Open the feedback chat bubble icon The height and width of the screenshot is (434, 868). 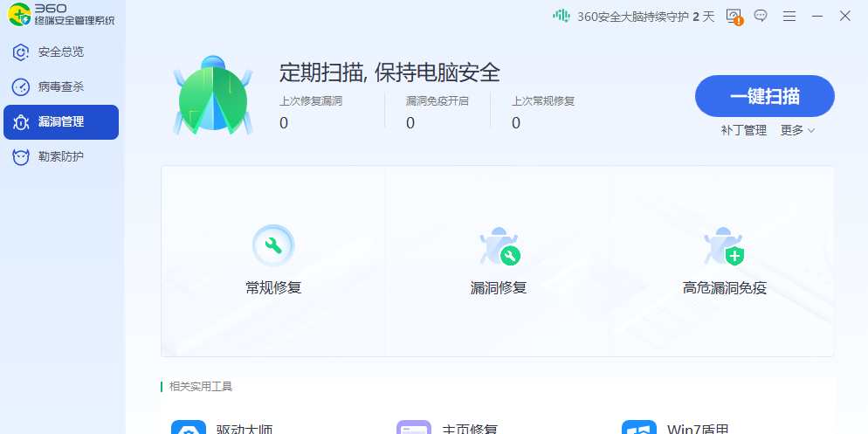click(761, 16)
